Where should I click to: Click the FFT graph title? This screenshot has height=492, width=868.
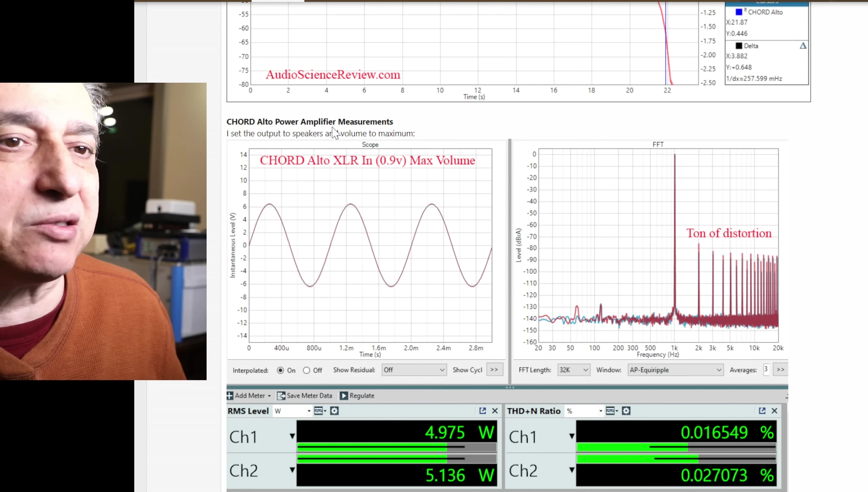(658, 144)
